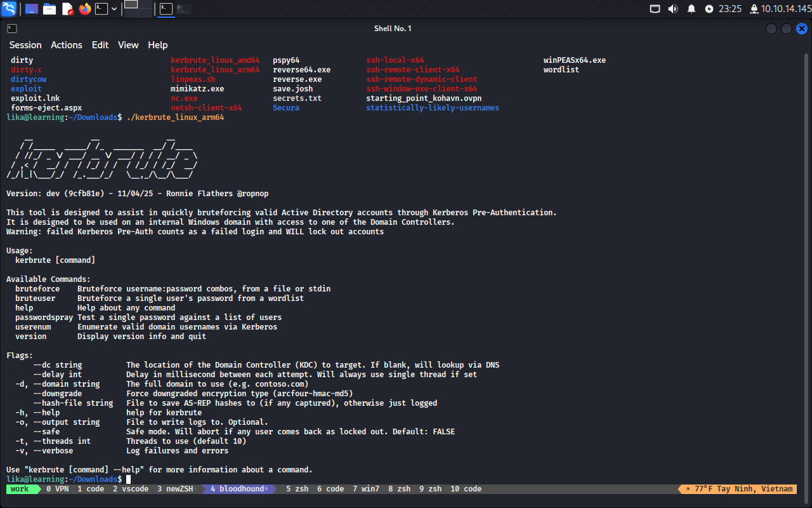Click the show desktop panel icon
The width and height of the screenshot is (812, 508).
point(31,9)
